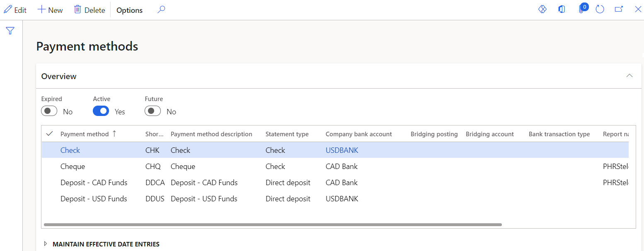Click USDBANK in Deposit - USD Funds row
Image resolution: width=644 pixels, height=251 pixels.
click(342, 199)
